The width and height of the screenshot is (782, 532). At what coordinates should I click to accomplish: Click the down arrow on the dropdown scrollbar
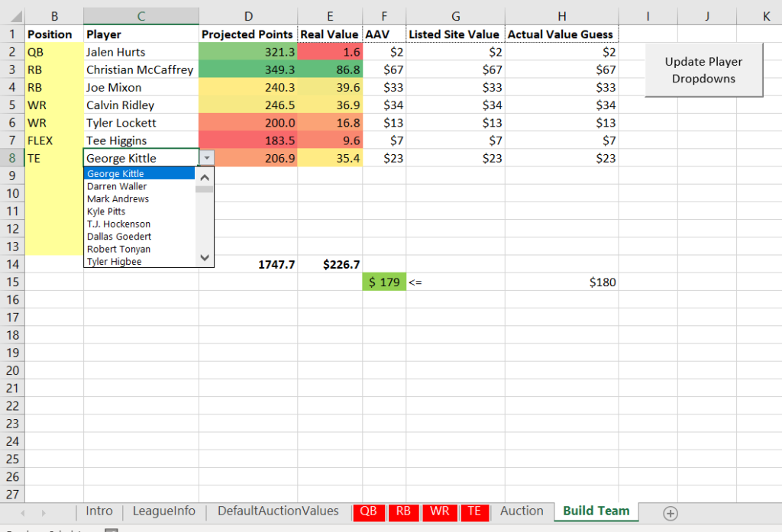[x=204, y=257]
